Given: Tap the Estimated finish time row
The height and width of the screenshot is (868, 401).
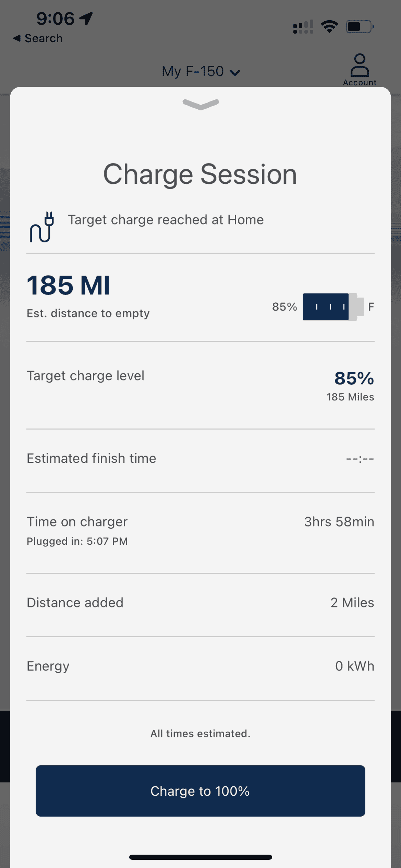Looking at the screenshot, I should 200,458.
